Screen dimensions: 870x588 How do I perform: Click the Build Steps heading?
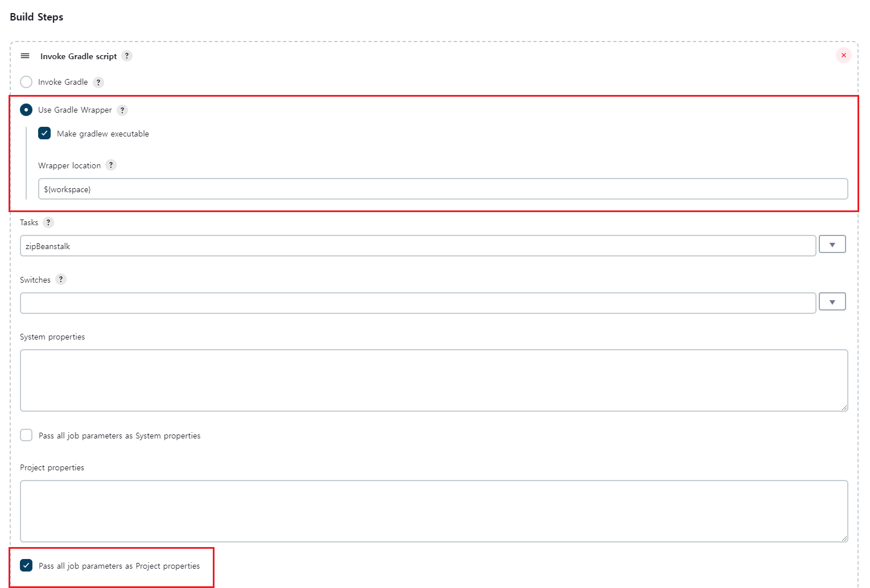[x=36, y=17]
